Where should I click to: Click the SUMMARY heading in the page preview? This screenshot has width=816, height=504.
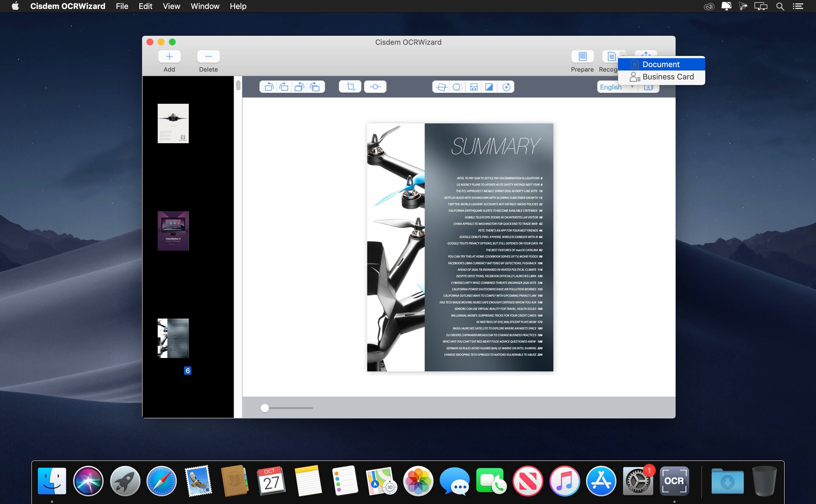(496, 146)
